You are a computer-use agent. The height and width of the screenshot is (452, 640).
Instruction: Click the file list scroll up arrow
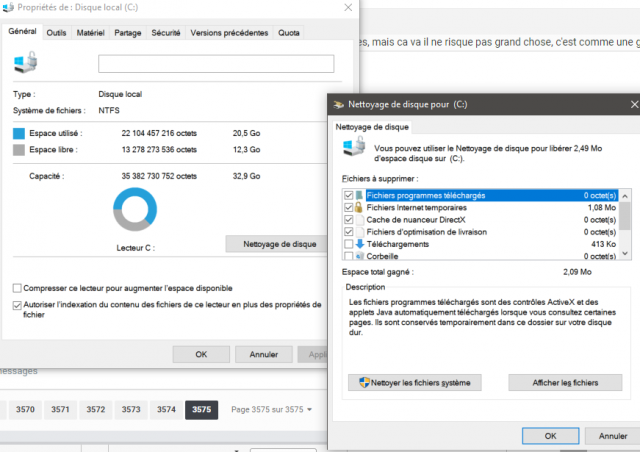click(x=625, y=196)
